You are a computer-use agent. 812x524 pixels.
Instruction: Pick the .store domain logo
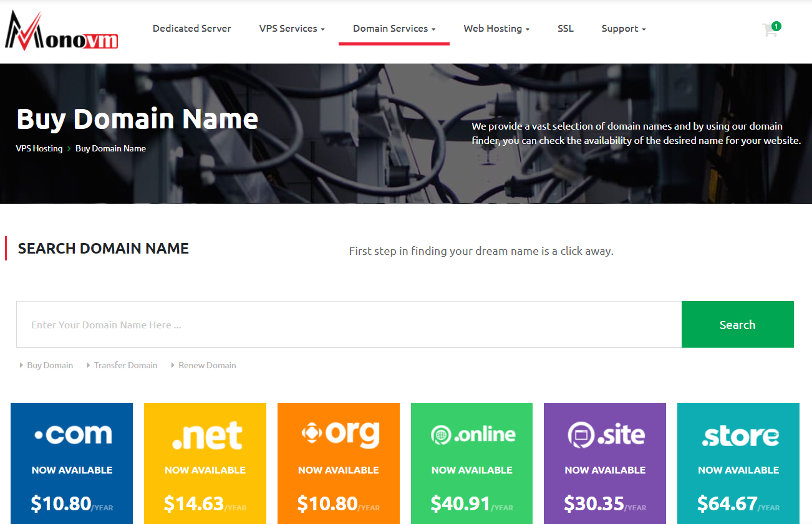(x=738, y=436)
